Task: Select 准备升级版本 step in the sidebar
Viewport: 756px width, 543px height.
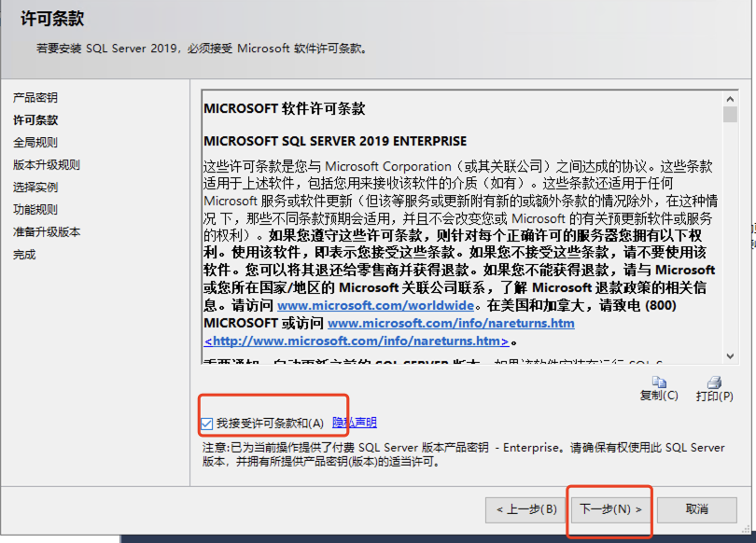Action: click(x=47, y=232)
